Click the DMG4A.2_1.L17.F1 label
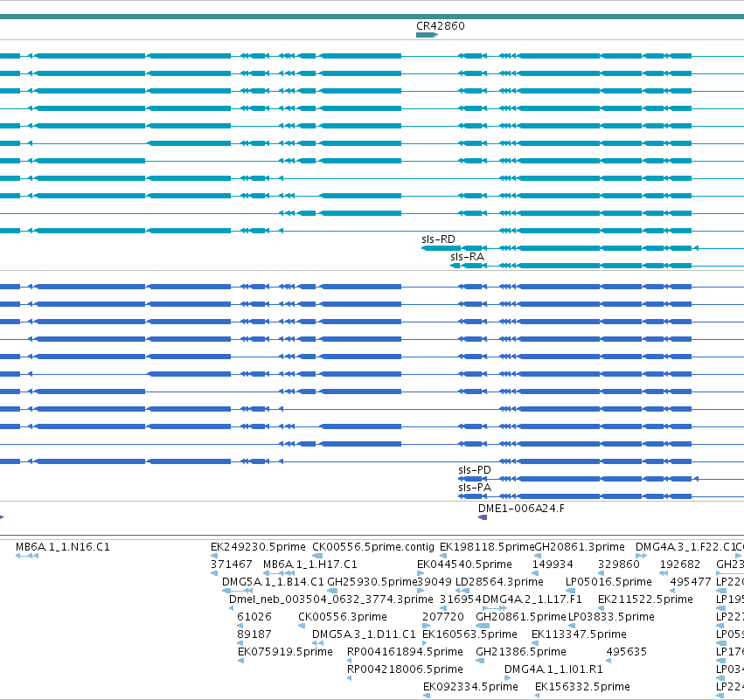Viewport: 744px width, 700px height. coord(532,600)
